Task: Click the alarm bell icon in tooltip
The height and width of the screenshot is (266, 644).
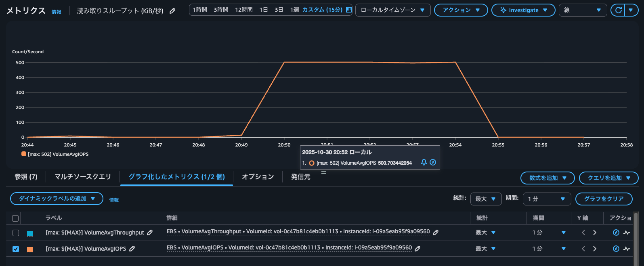Action: [424, 162]
